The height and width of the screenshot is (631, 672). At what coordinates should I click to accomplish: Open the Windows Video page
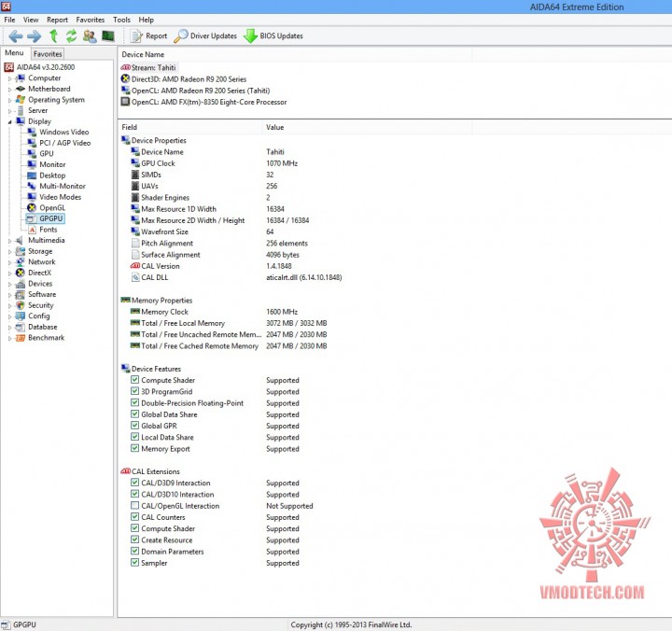click(x=63, y=132)
